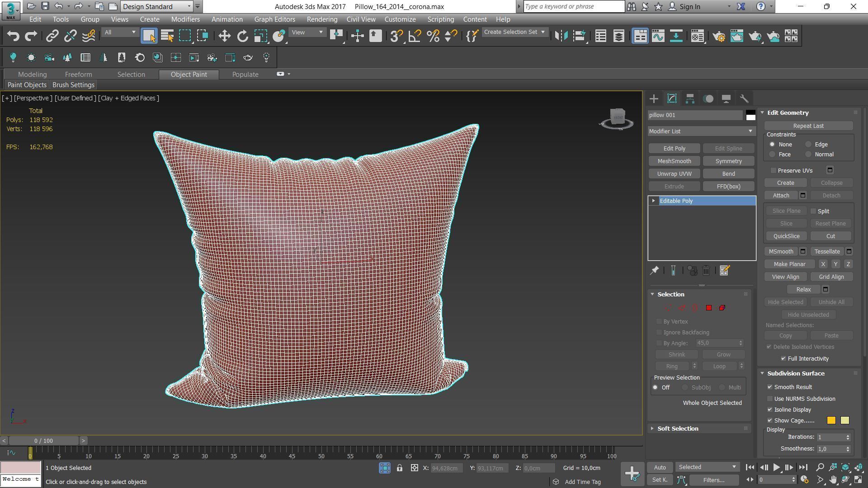Open the Motion command panel
This screenshot has height=488, width=868.
pyautogui.click(x=708, y=99)
